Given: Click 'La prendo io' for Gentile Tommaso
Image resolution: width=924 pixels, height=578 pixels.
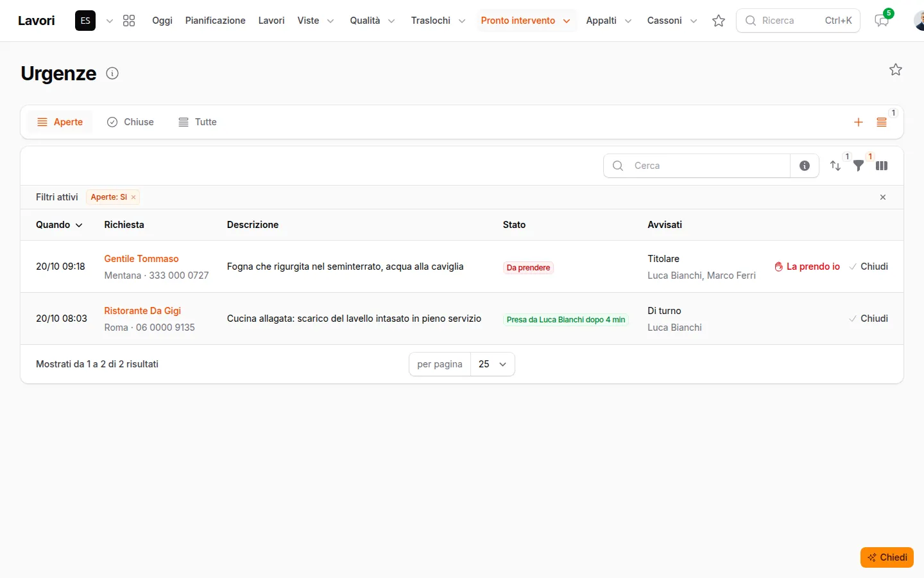Looking at the screenshot, I should pyautogui.click(x=807, y=267).
